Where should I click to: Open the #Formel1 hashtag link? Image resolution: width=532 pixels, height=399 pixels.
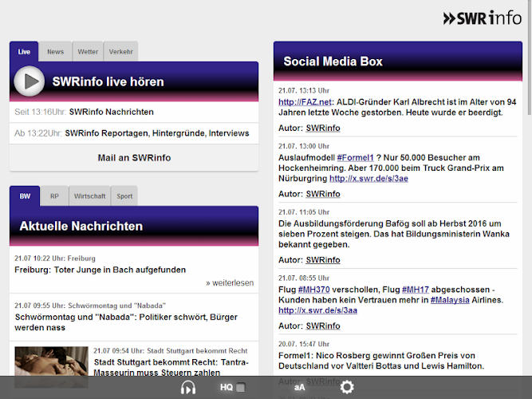pos(355,157)
